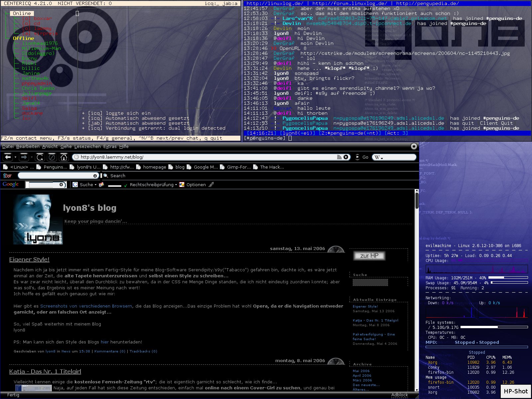Click the blog Suche search field
Image resolution: width=532 pixels, height=399 pixels.
(370, 282)
